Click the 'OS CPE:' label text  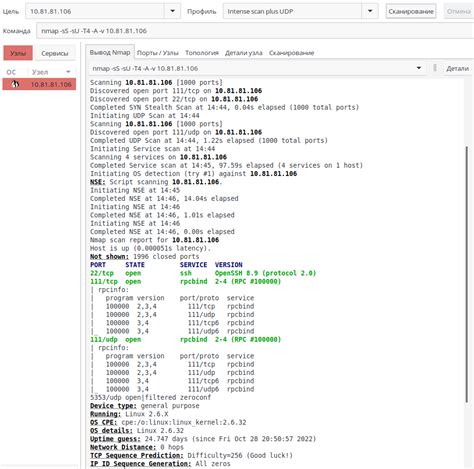[x=104, y=422]
